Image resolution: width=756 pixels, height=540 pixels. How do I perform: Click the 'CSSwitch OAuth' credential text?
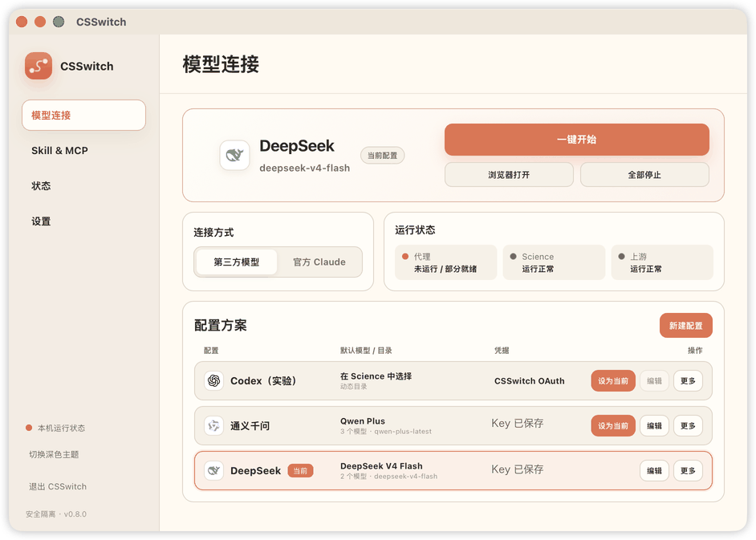[530, 381]
